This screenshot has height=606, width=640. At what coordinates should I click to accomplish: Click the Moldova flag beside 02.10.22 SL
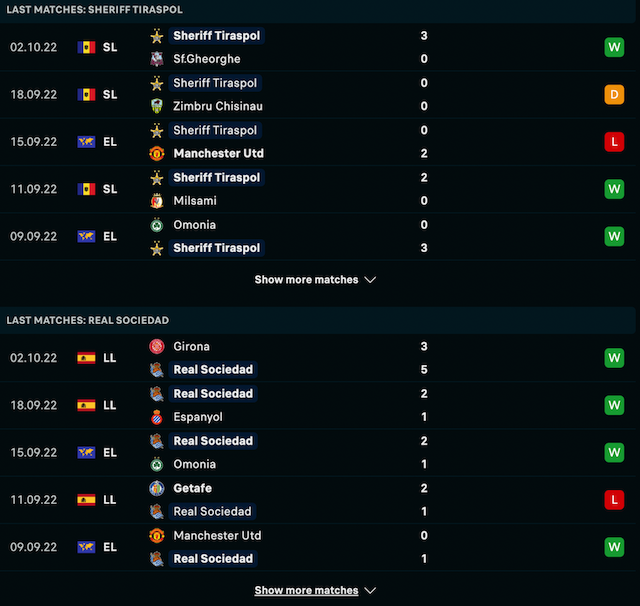point(87,47)
